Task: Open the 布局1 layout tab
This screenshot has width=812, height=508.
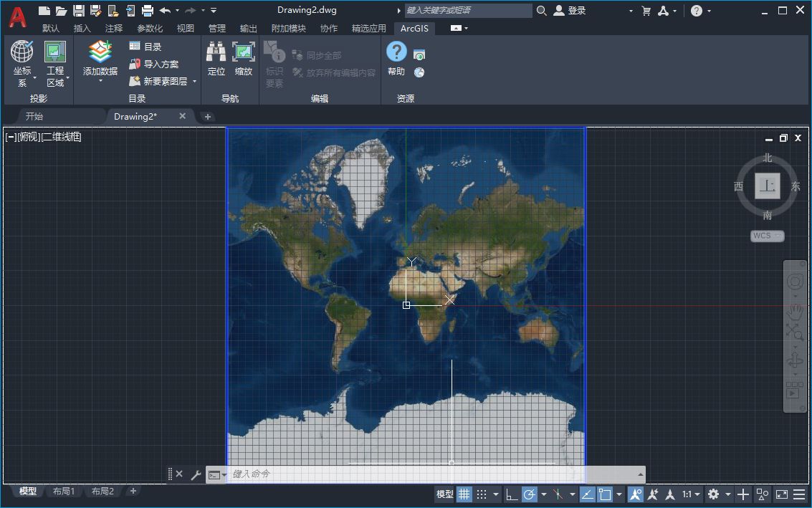Action: click(64, 492)
